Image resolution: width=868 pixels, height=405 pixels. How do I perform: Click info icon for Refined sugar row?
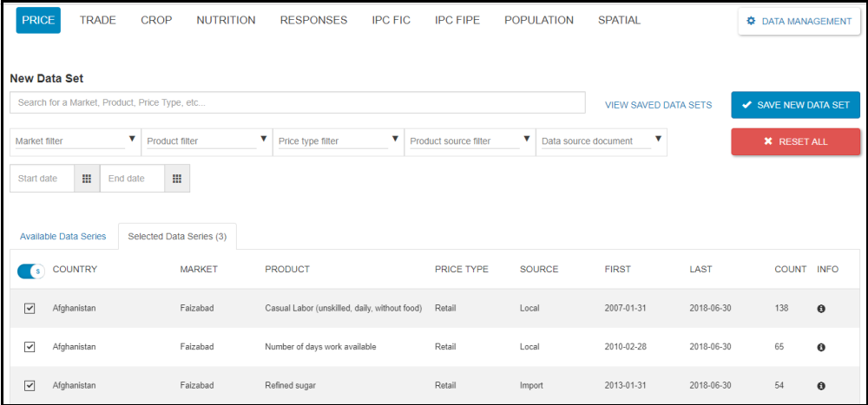click(821, 386)
